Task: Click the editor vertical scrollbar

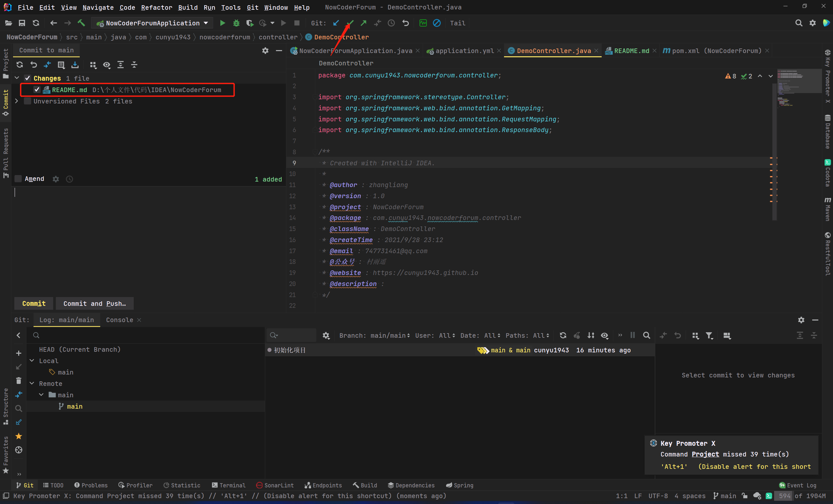Action: pos(774,152)
